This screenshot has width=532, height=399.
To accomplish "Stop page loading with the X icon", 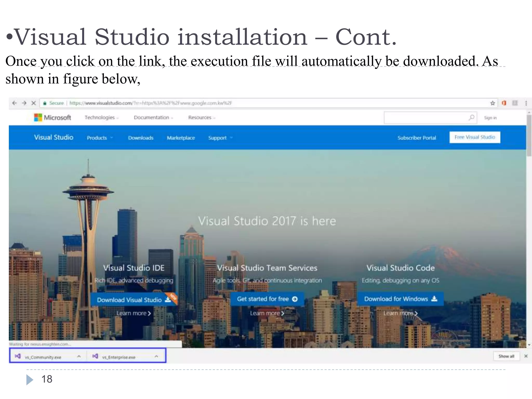I will pyautogui.click(x=34, y=103).
